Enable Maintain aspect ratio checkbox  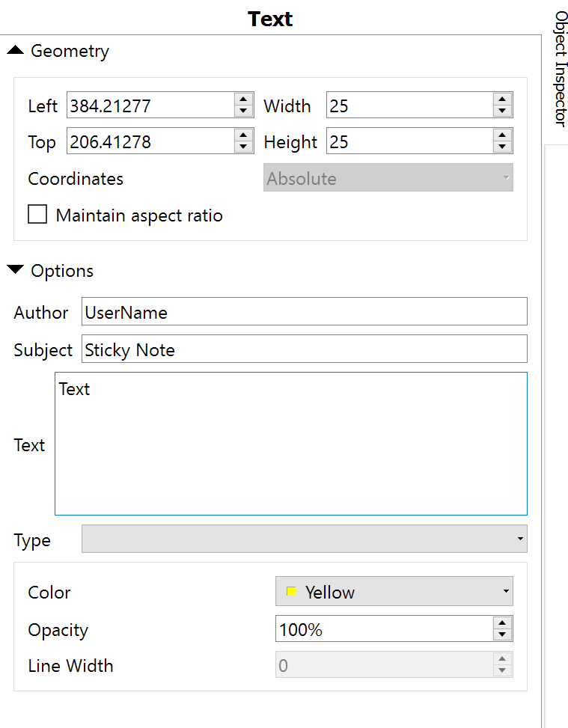point(37,215)
